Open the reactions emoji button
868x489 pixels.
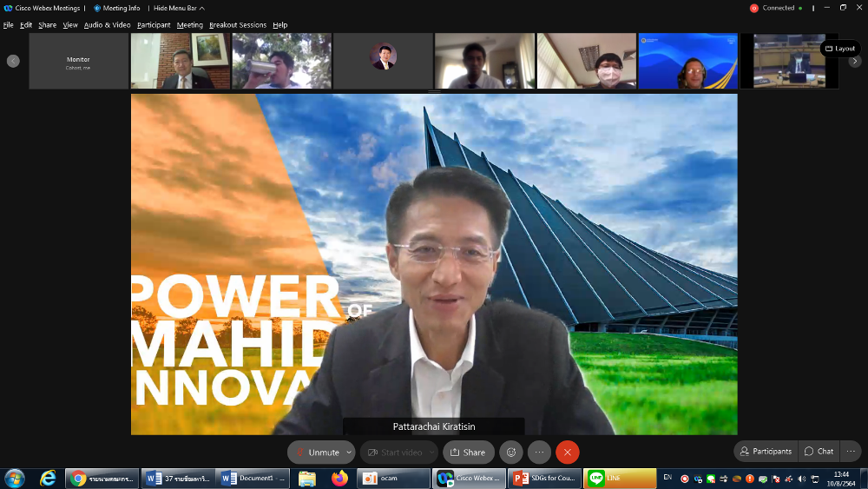pyautogui.click(x=511, y=453)
